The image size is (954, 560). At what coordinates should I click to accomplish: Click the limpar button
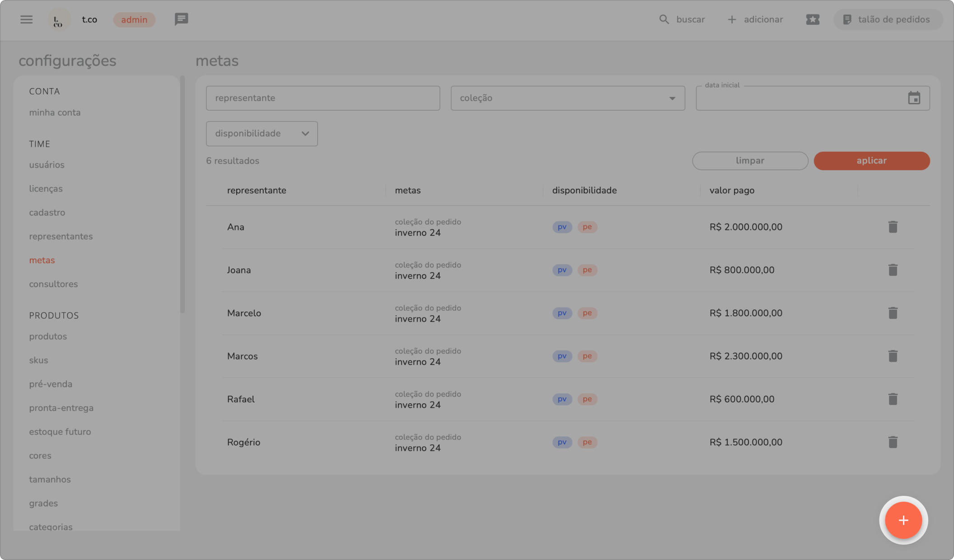(749, 161)
